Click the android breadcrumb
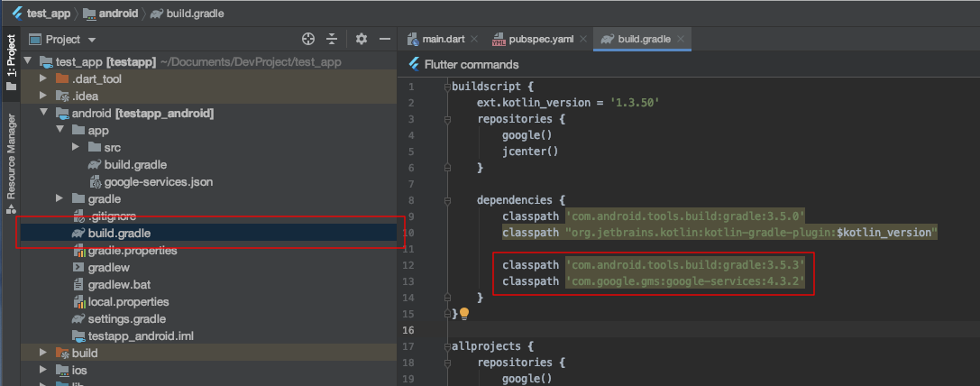The image size is (980, 386). [x=118, y=13]
